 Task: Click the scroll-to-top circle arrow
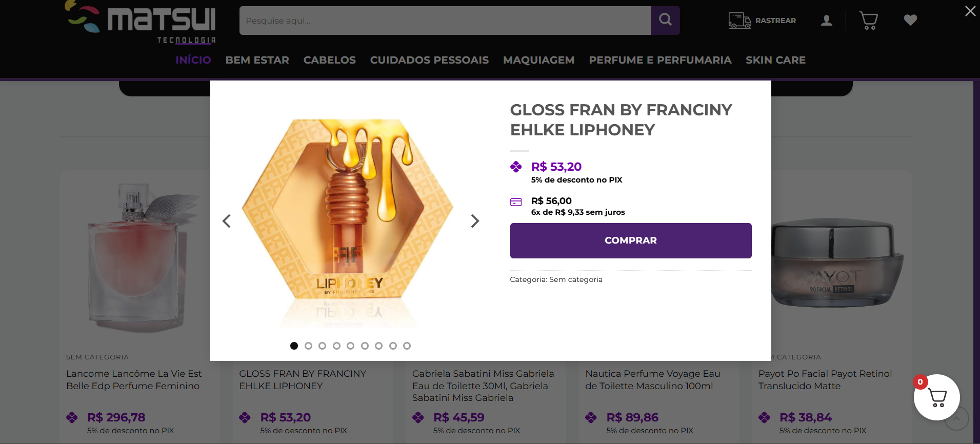956,419
